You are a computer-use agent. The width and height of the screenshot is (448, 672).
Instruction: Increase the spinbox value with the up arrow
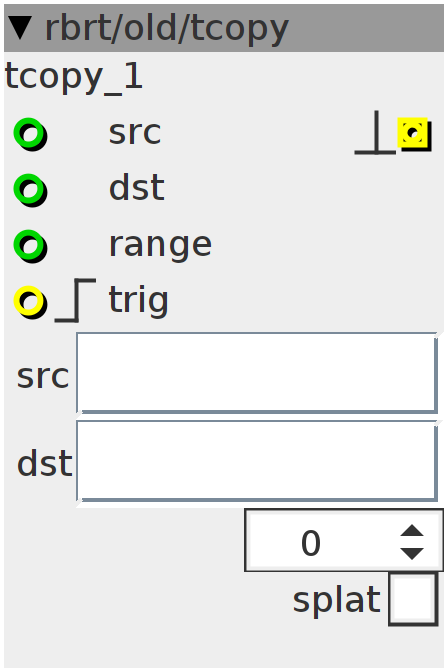point(412,531)
